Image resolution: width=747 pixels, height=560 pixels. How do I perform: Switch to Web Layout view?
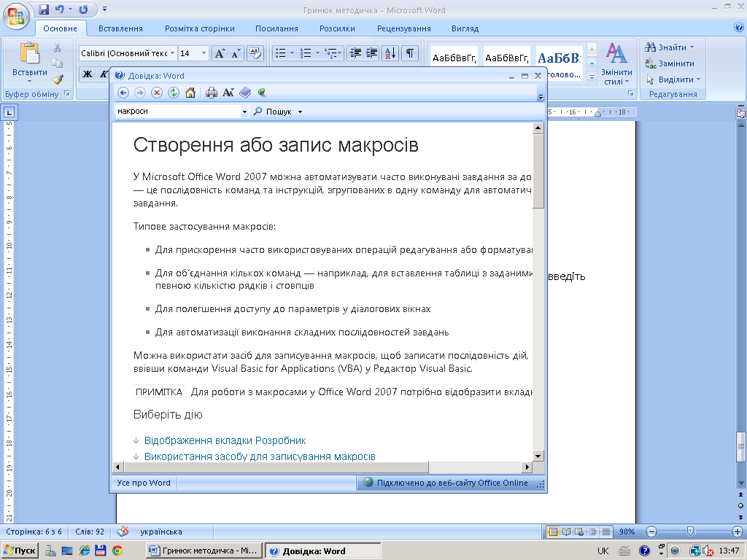pos(578,532)
